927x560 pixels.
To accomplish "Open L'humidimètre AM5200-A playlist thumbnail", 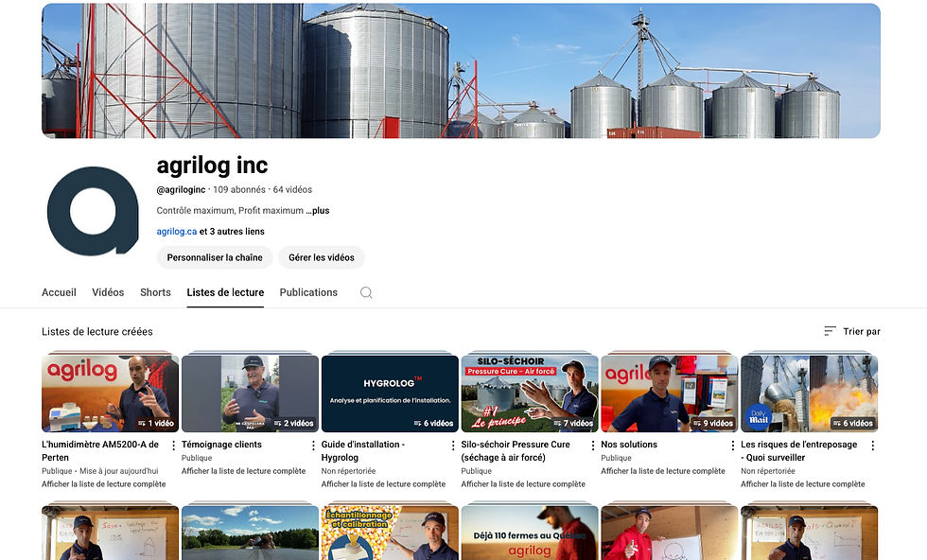I will click(x=110, y=394).
